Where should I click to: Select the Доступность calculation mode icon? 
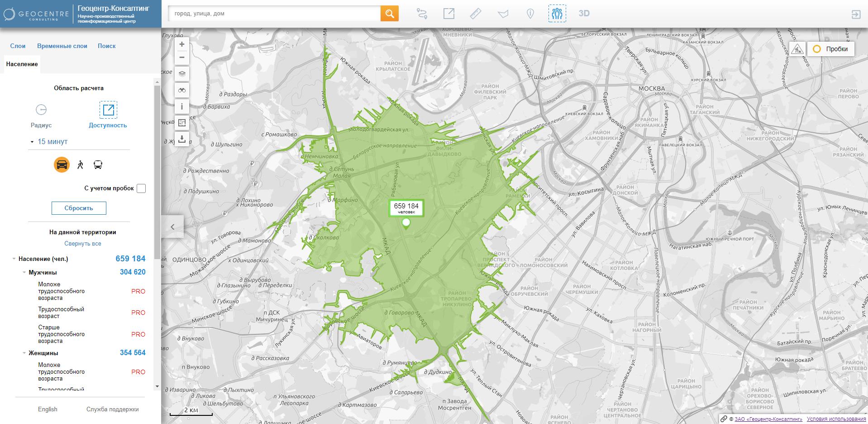click(x=108, y=110)
